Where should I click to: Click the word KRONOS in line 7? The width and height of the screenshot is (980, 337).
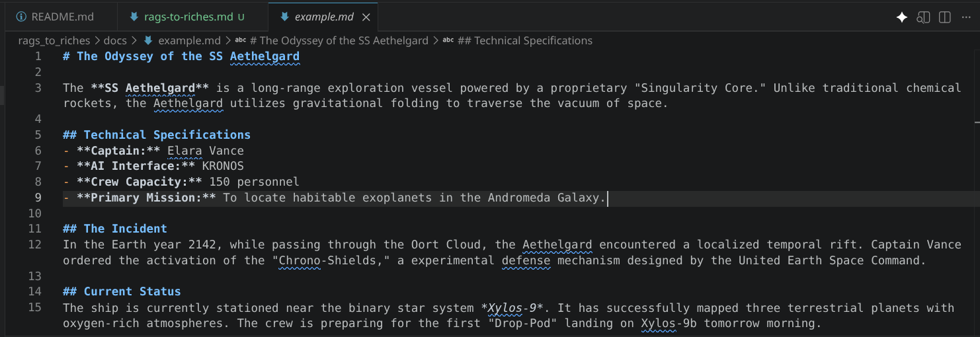[223, 166]
